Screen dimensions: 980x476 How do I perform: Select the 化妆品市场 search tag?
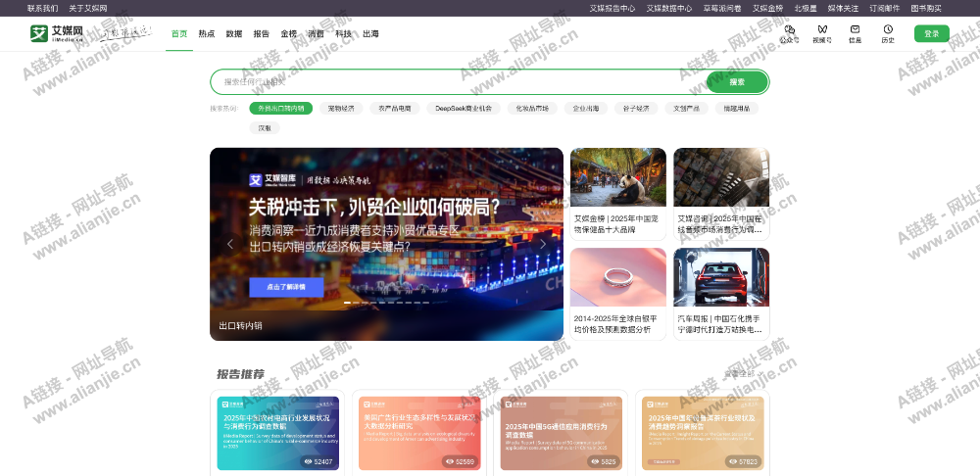click(532, 108)
